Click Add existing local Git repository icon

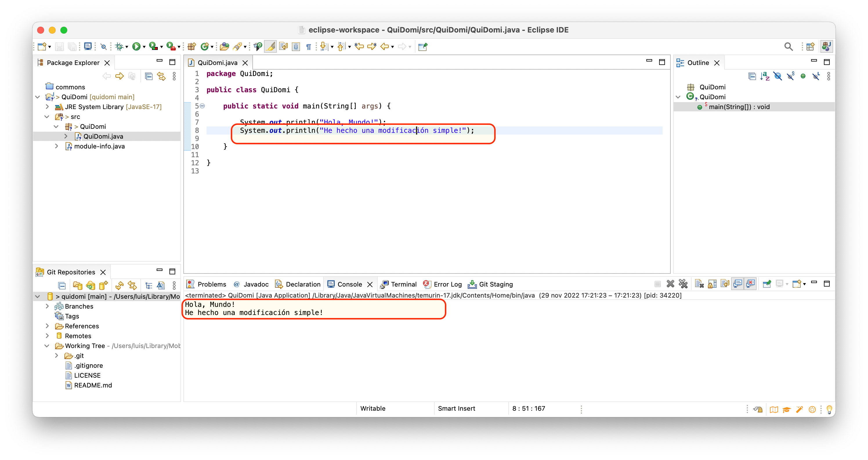tap(77, 286)
